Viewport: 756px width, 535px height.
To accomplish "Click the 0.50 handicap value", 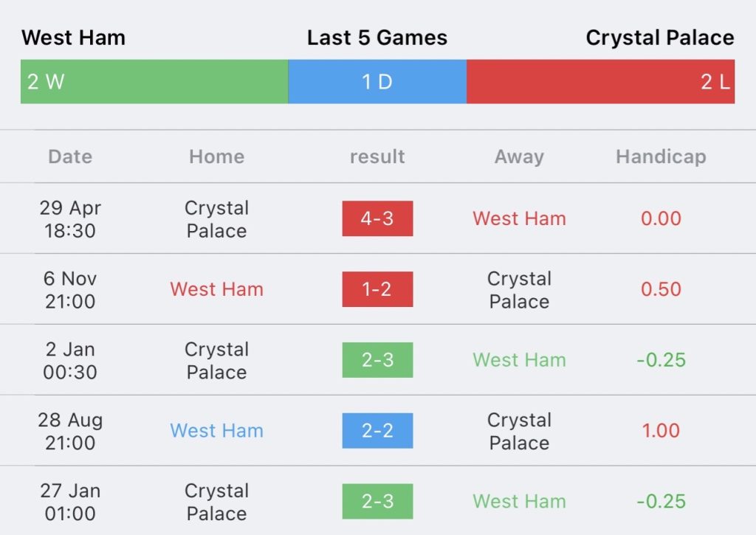I will tap(661, 289).
